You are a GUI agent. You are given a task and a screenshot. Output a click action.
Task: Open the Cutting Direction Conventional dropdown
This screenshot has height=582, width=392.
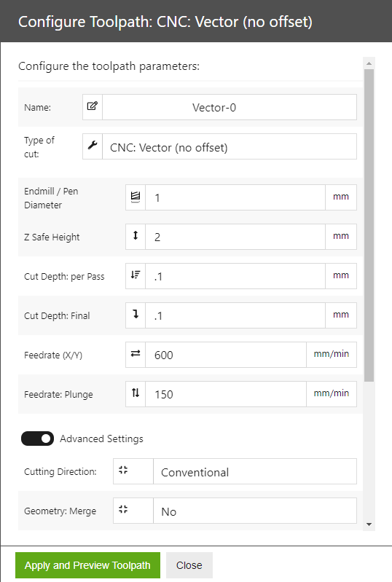pyautogui.click(x=255, y=471)
